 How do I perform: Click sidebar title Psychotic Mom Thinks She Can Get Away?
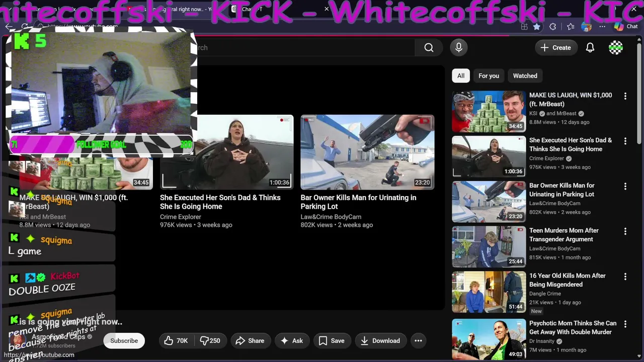click(x=573, y=327)
